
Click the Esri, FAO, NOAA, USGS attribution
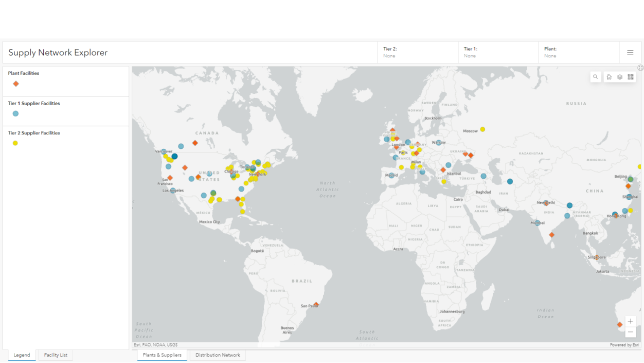click(x=156, y=345)
